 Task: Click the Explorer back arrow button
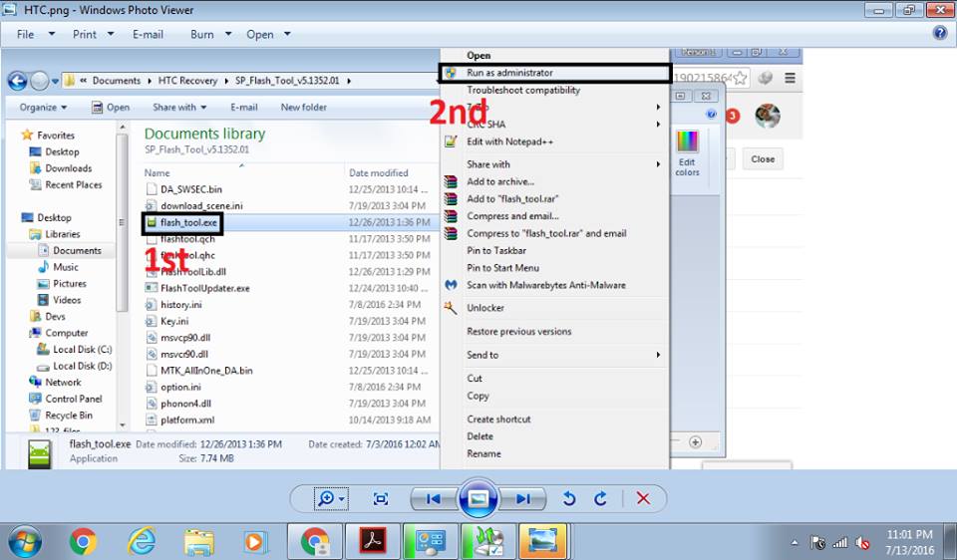pos(17,81)
